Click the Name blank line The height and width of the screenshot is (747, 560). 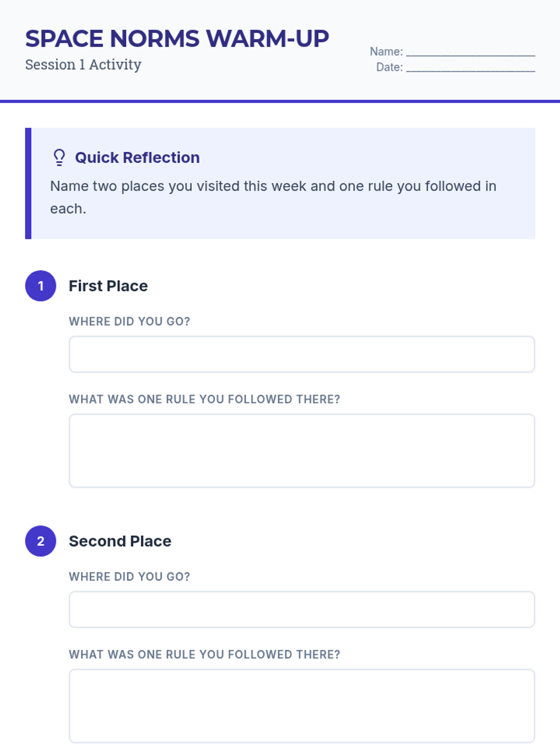point(470,52)
